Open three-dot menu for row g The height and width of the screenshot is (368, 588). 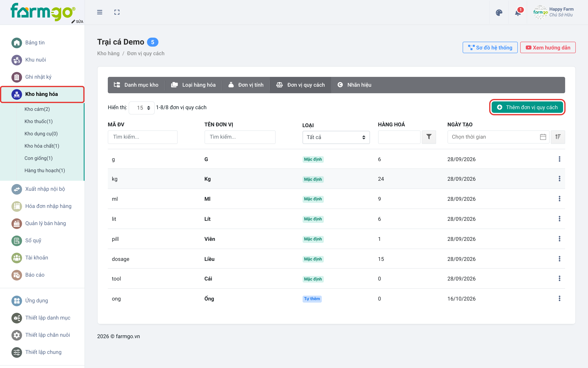click(x=559, y=159)
